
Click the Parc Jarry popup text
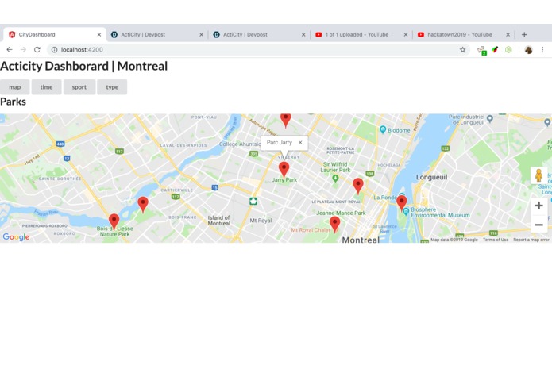click(x=279, y=142)
